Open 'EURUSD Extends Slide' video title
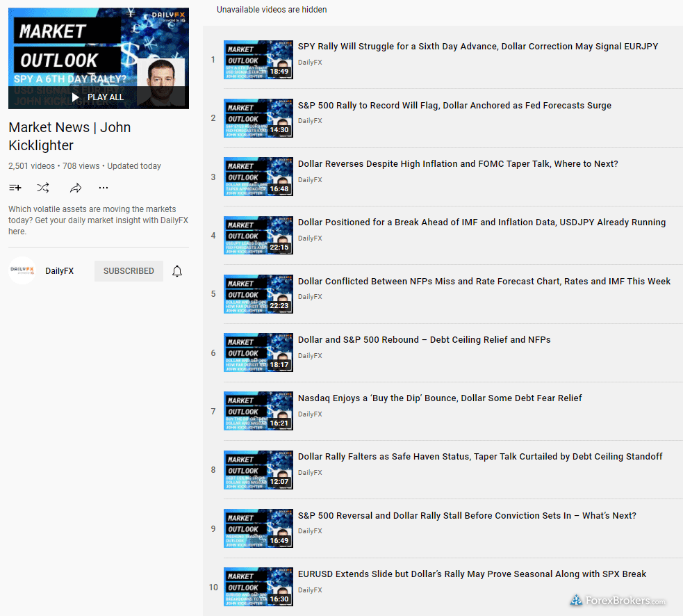 pyautogui.click(x=472, y=574)
